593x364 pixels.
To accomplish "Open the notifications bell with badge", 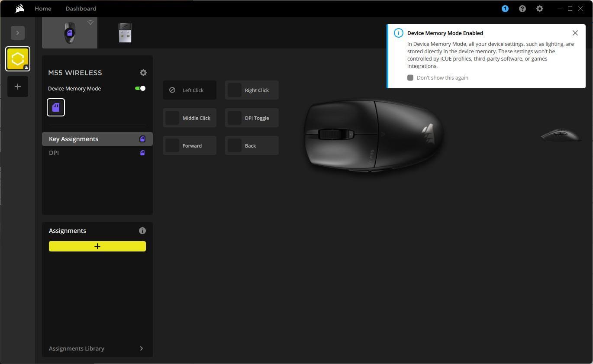I will click(x=505, y=9).
